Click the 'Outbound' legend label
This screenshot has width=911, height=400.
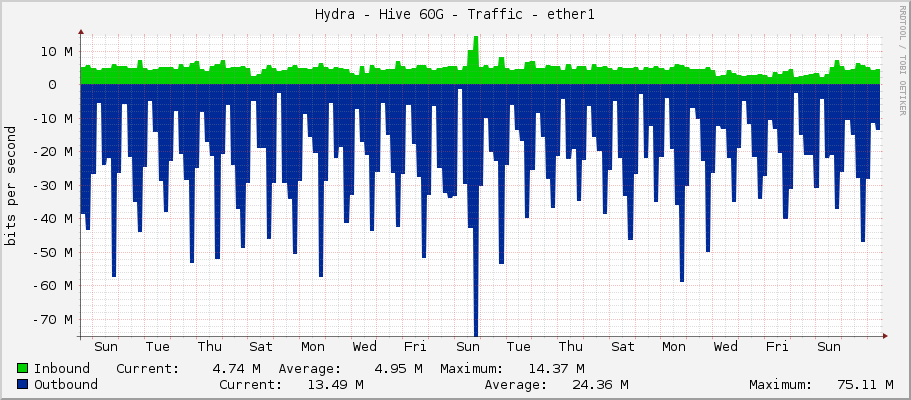coord(66,384)
